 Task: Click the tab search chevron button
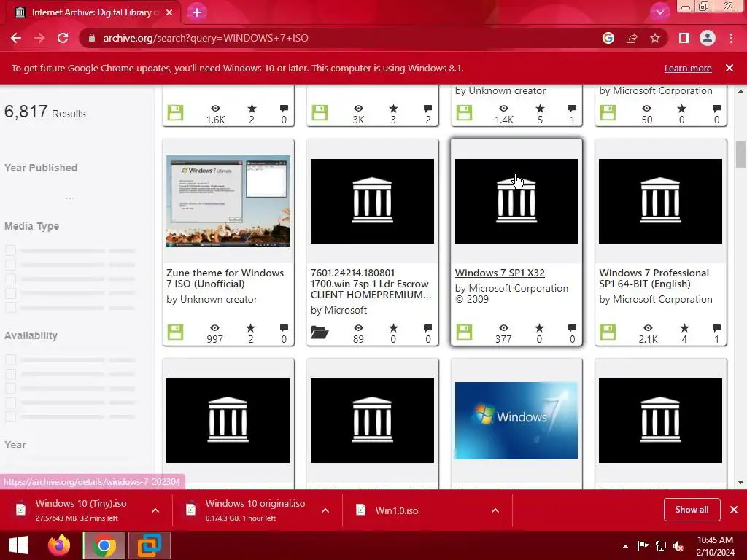tap(659, 12)
